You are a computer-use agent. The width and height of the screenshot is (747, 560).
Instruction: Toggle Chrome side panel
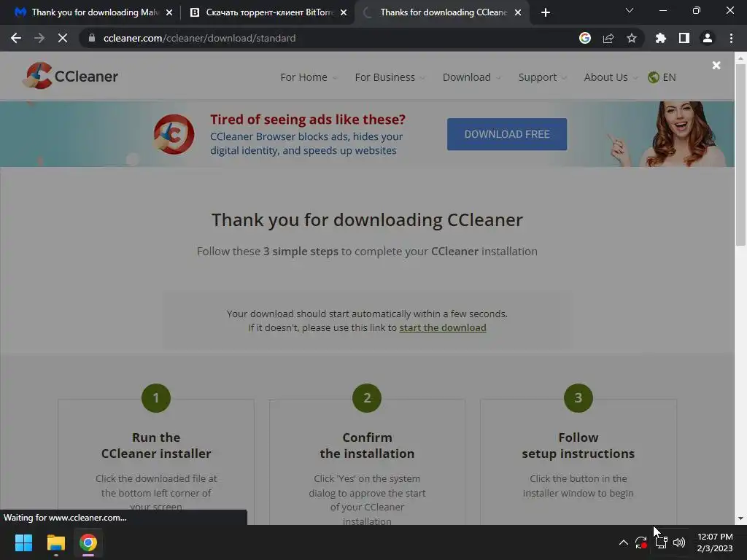click(x=684, y=38)
